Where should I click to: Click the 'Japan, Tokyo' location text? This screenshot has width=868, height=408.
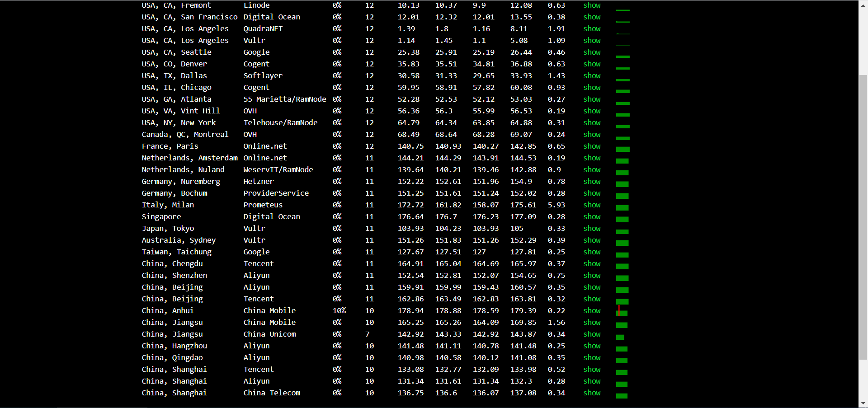tap(168, 229)
